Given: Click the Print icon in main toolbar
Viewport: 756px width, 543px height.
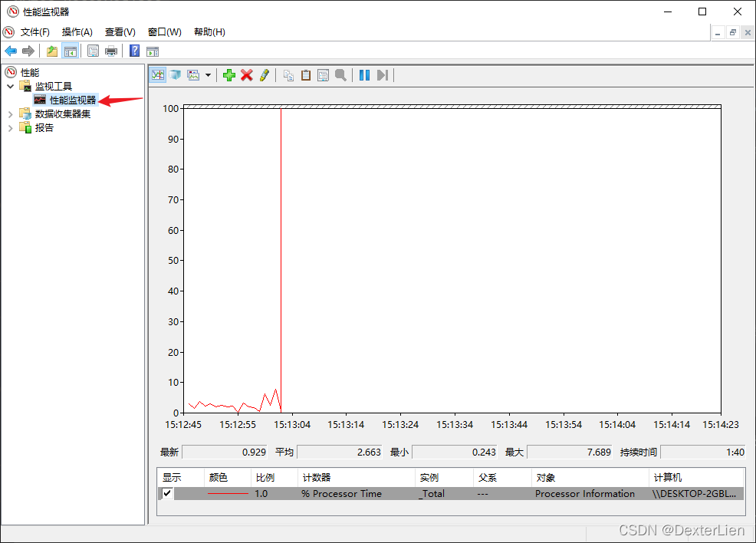Looking at the screenshot, I should tap(111, 51).
